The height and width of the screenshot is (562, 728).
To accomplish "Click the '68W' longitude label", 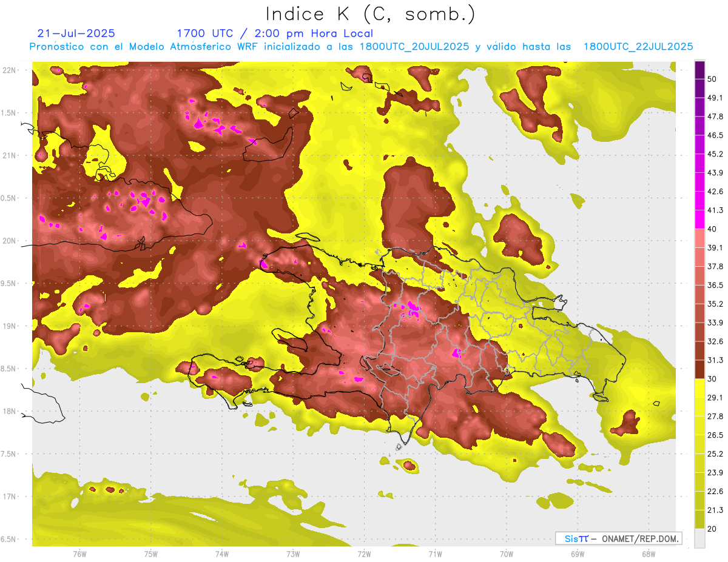I will click(x=649, y=554).
